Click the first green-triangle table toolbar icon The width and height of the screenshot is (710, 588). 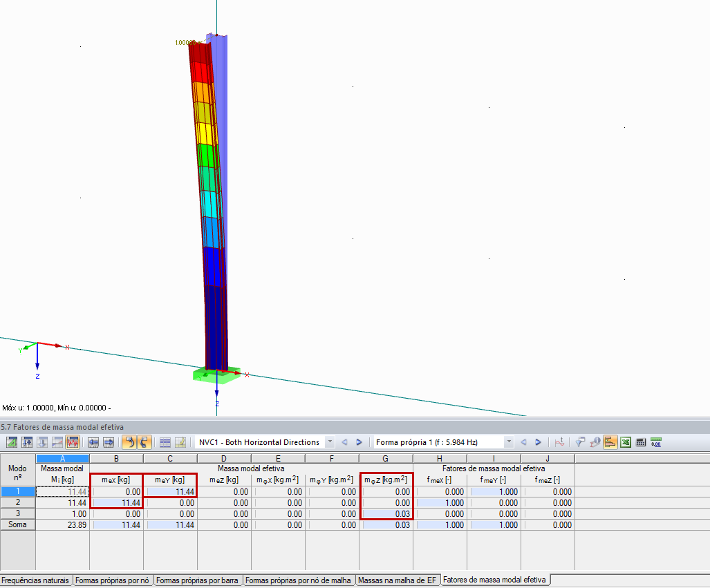click(12, 442)
